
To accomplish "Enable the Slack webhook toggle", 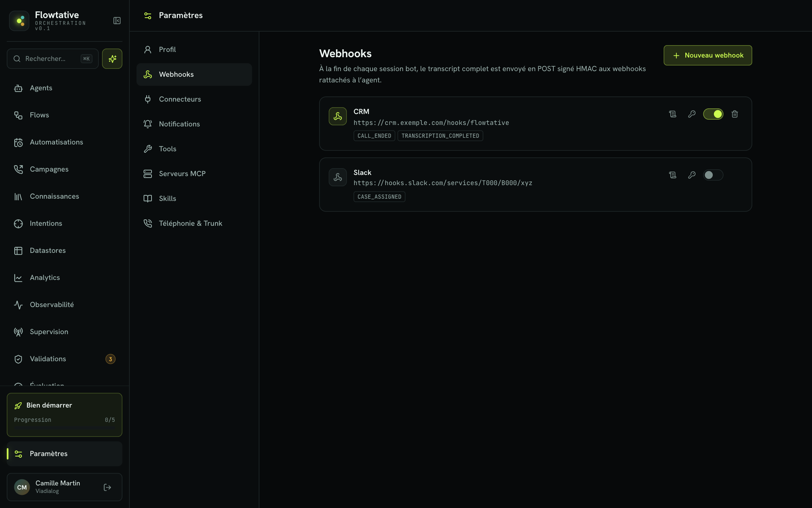I will [713, 175].
